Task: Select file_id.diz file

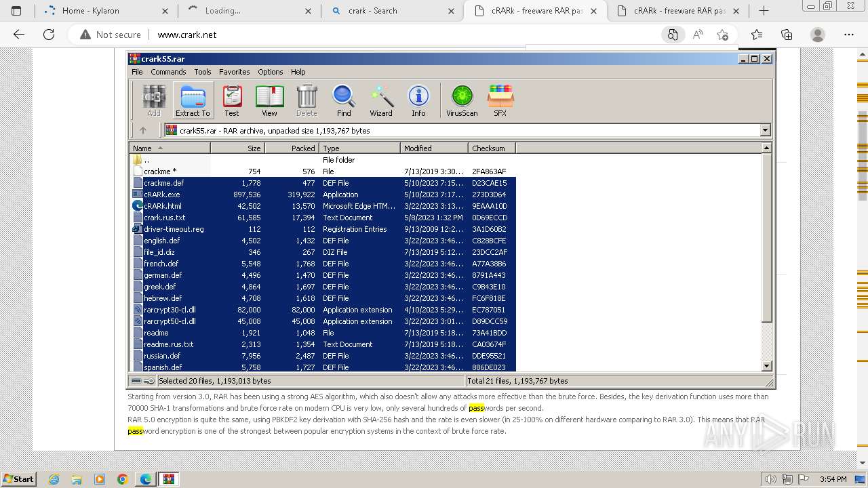Action: [x=323, y=252]
